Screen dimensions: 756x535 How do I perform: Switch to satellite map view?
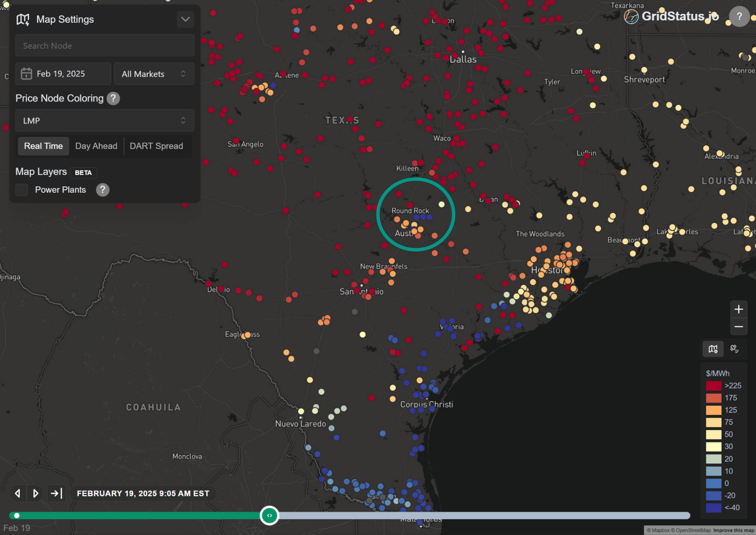click(734, 349)
